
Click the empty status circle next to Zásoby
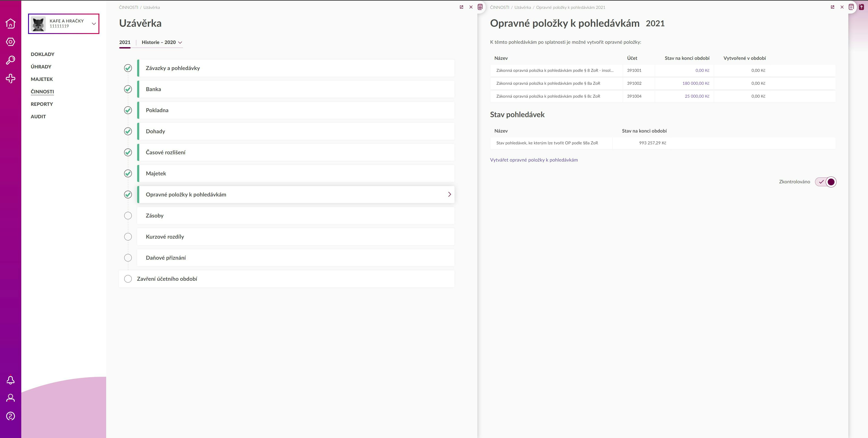[x=128, y=216]
